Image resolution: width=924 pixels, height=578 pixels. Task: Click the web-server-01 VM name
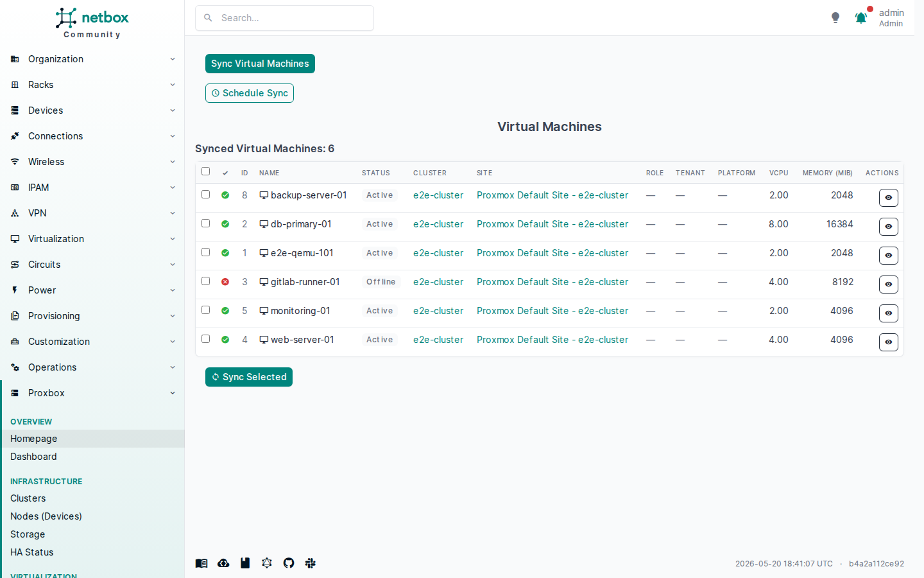[x=302, y=340]
